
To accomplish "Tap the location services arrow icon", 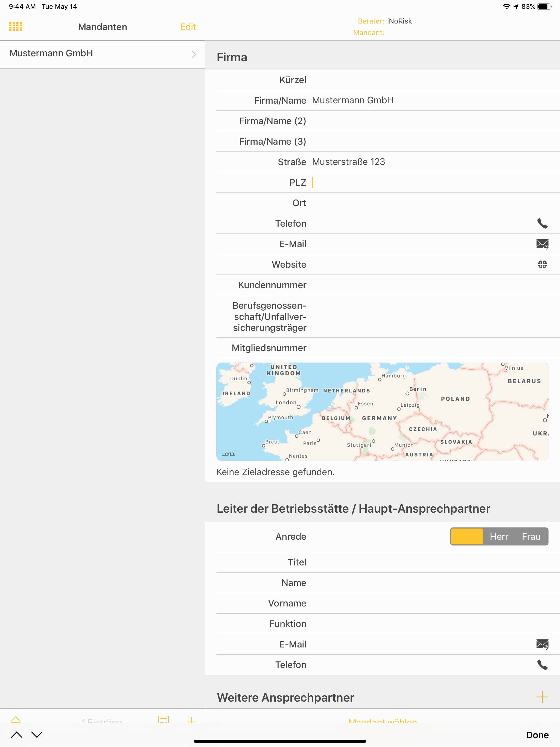I will (x=516, y=6).
